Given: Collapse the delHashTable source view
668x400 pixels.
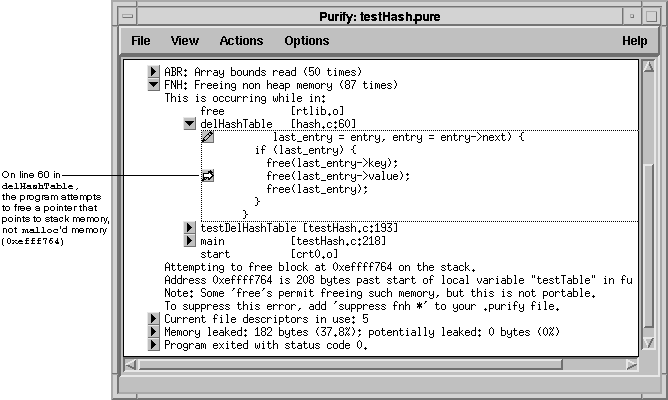Looking at the screenshot, I should 190,124.
